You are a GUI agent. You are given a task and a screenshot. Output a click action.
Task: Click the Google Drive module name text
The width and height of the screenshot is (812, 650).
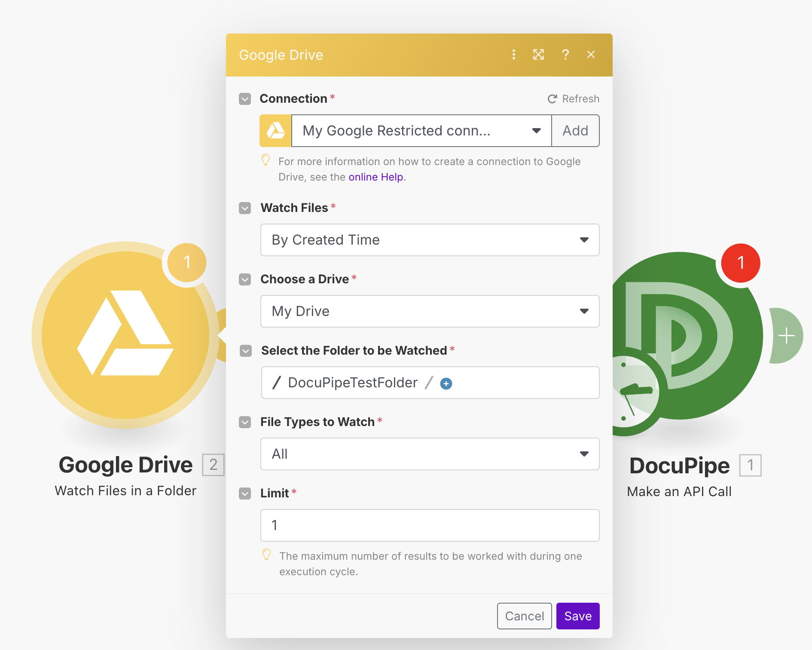tap(125, 465)
